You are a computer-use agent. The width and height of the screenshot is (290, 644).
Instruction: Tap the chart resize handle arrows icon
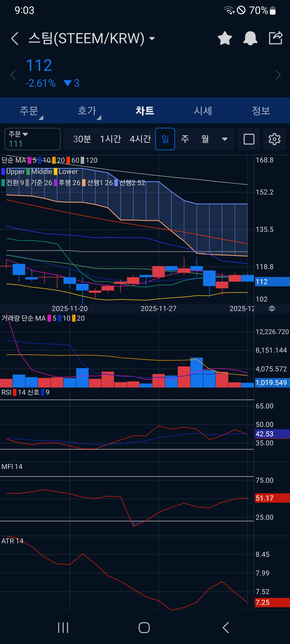coord(272,309)
